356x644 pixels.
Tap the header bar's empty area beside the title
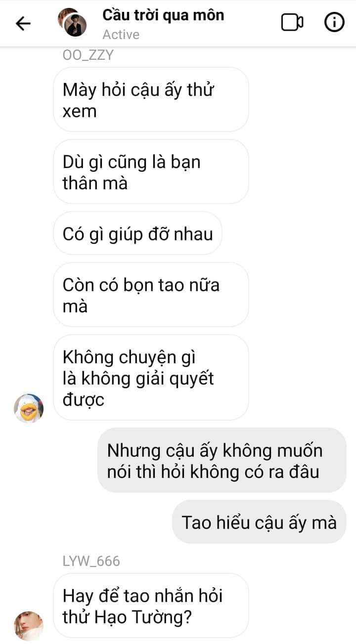click(x=252, y=24)
